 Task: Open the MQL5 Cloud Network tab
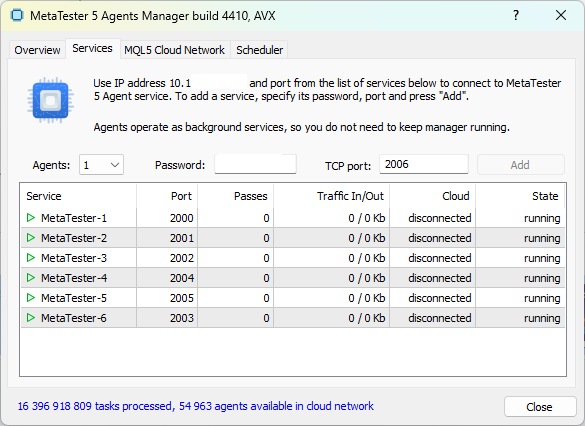point(174,50)
